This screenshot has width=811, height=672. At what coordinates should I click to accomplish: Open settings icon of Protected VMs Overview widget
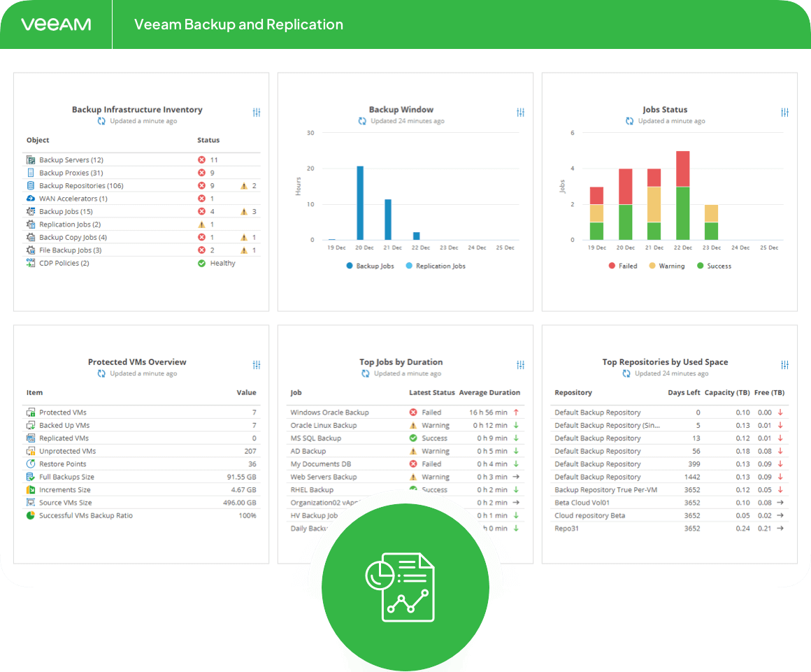tap(257, 365)
